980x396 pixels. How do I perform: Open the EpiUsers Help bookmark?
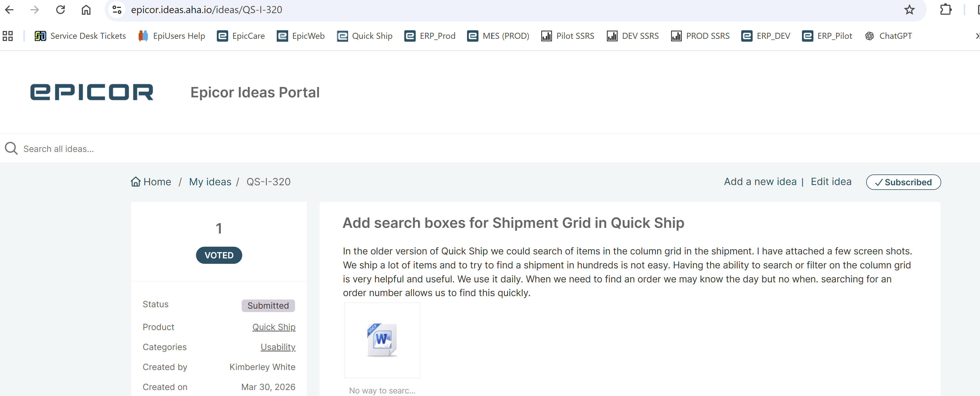[x=171, y=36]
